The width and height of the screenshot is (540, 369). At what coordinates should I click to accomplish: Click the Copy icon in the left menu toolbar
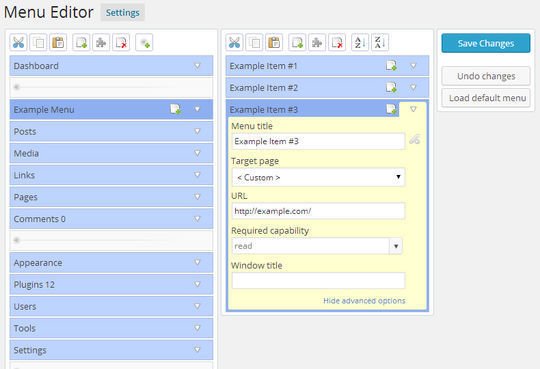[x=38, y=43]
